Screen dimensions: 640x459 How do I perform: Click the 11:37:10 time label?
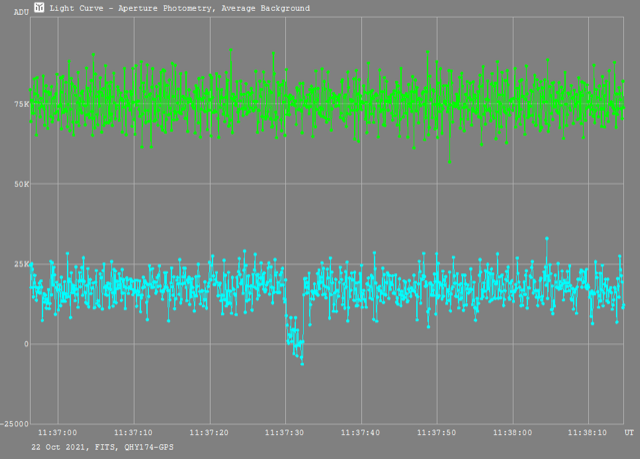(133, 432)
